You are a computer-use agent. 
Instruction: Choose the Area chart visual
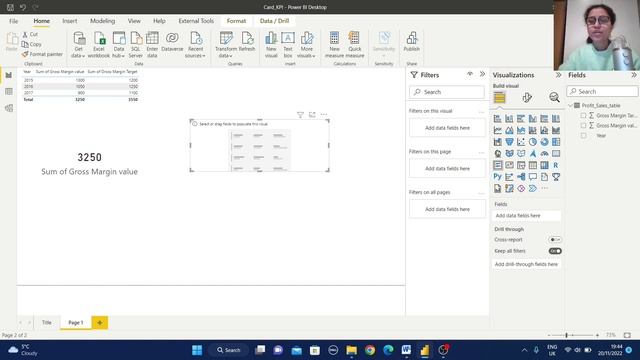[509, 130]
